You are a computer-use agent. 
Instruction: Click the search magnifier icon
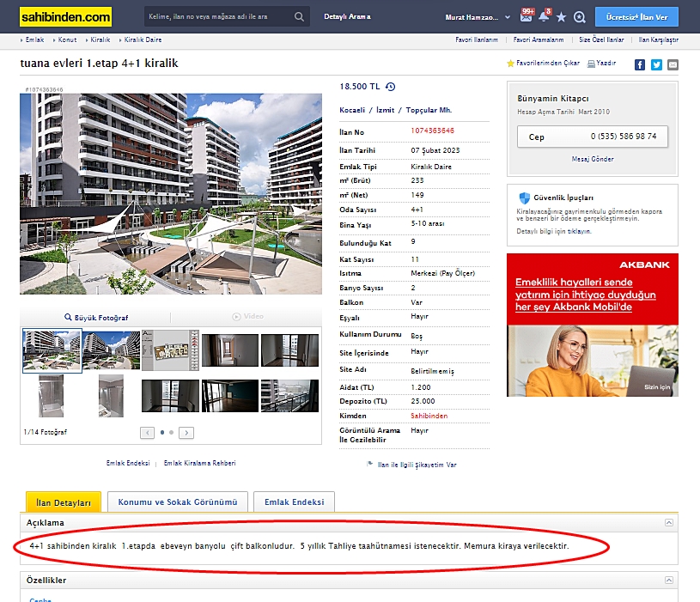[299, 17]
